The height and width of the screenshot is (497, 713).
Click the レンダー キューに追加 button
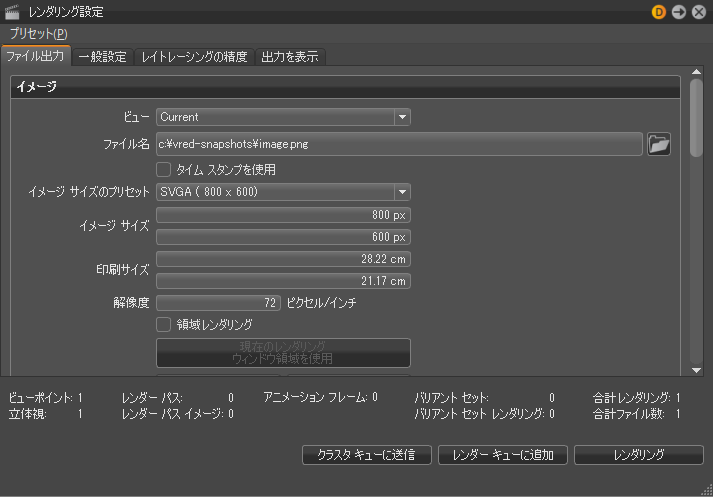coord(502,455)
